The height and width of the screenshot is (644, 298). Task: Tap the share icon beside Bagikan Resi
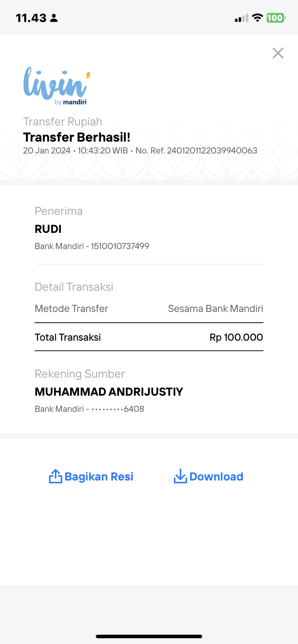point(55,476)
